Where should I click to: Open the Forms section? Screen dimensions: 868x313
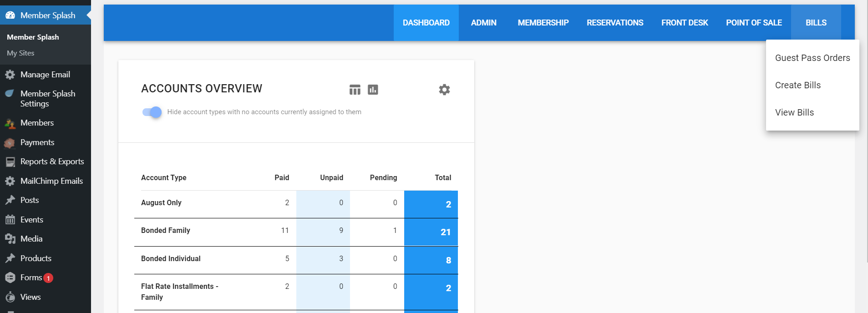31,278
